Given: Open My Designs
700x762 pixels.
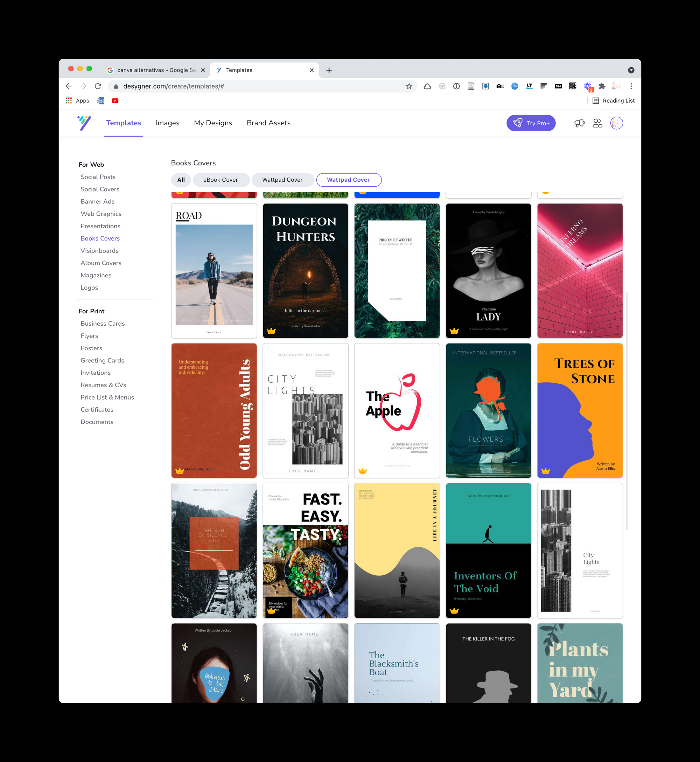Looking at the screenshot, I should pos(213,123).
